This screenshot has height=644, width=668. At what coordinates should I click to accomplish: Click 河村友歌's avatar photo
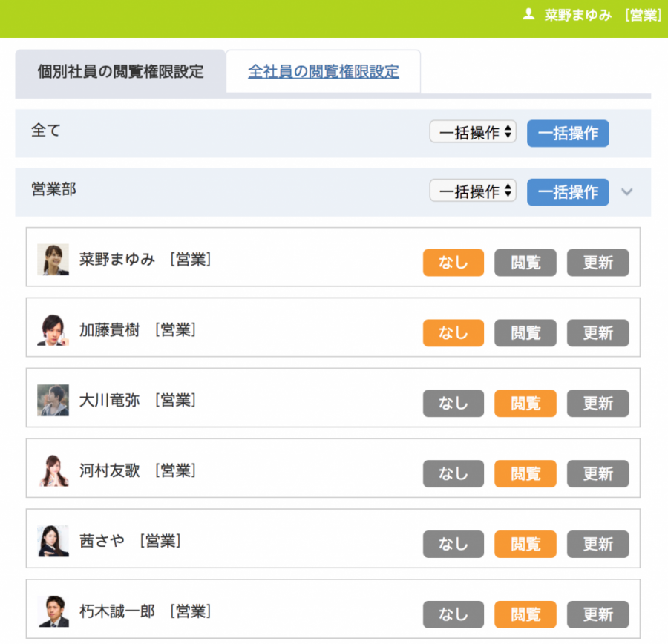pyautogui.click(x=53, y=470)
